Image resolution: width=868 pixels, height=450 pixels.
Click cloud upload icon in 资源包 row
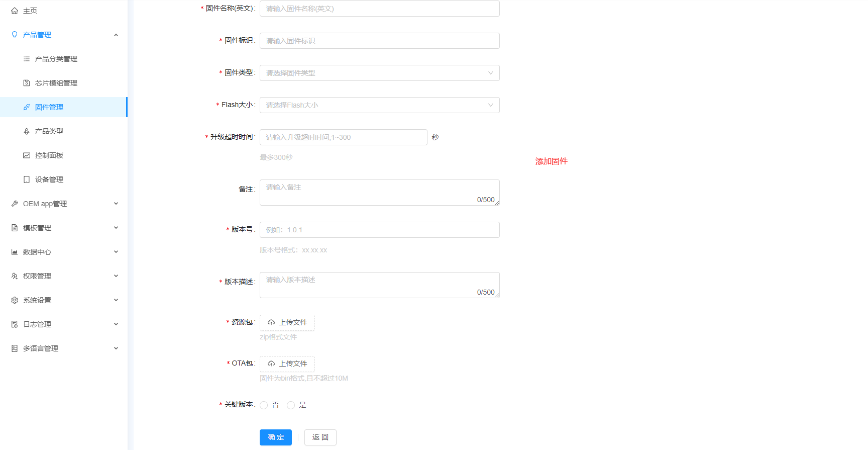coord(271,322)
